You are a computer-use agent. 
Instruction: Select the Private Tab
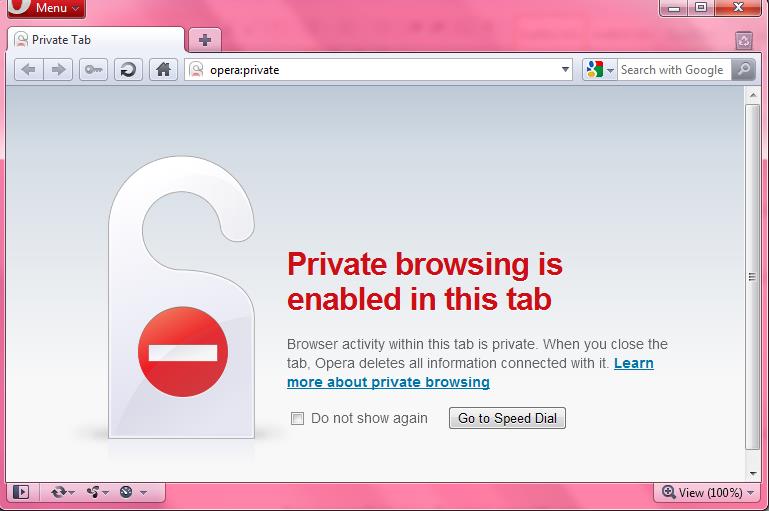[96, 40]
